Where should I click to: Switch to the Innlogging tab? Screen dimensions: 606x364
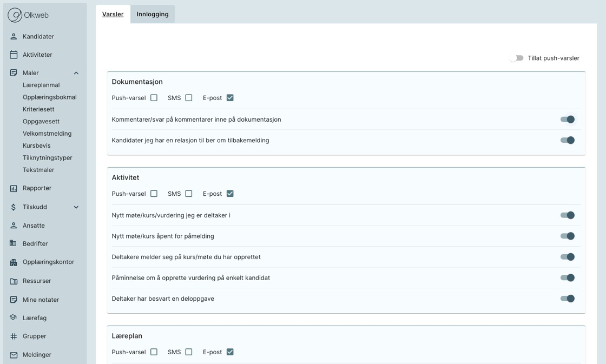[x=153, y=15]
